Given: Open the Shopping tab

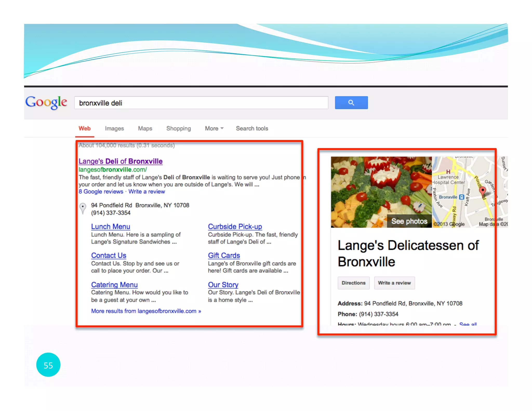Looking at the screenshot, I should (x=178, y=128).
